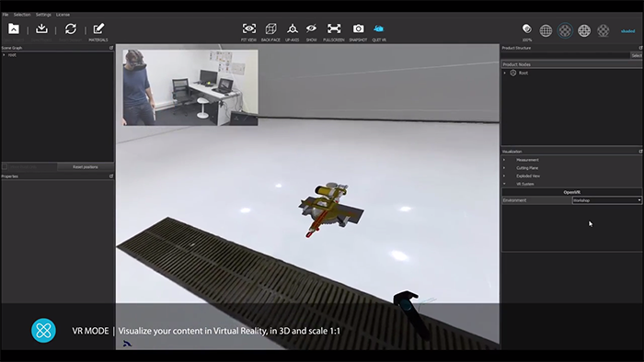Open the Materials editor icon
Image resolution: width=644 pixels, height=362 pixels.
click(98, 28)
